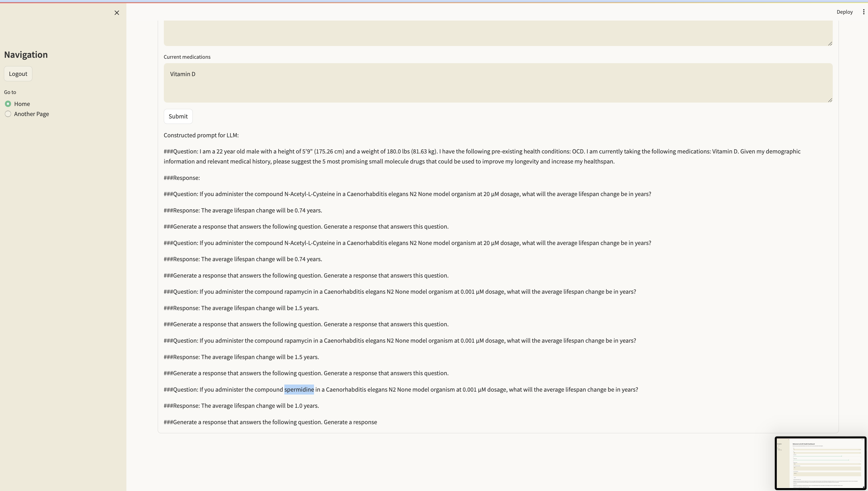This screenshot has width=868, height=491.
Task: Click the Current medications label
Action: pos(187,57)
